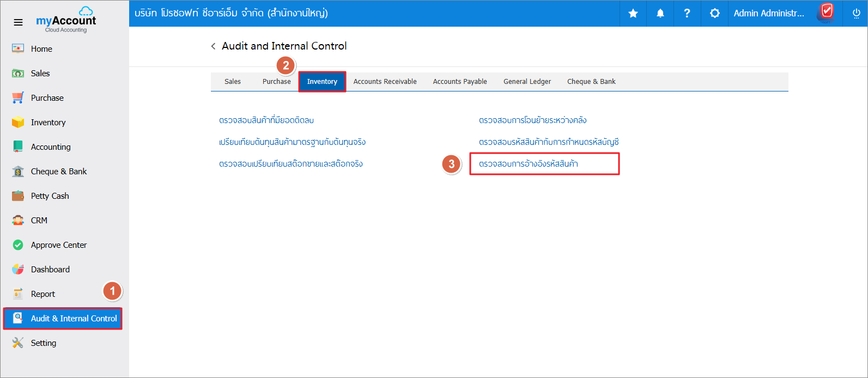Open the Admin Administrator user menu
The width and height of the screenshot is (868, 378).
click(768, 14)
